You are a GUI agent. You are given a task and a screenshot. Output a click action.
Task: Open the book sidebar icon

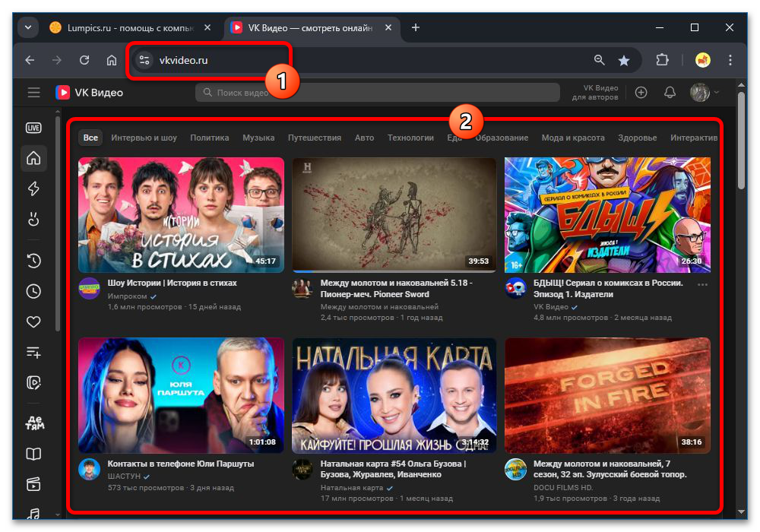(x=33, y=454)
